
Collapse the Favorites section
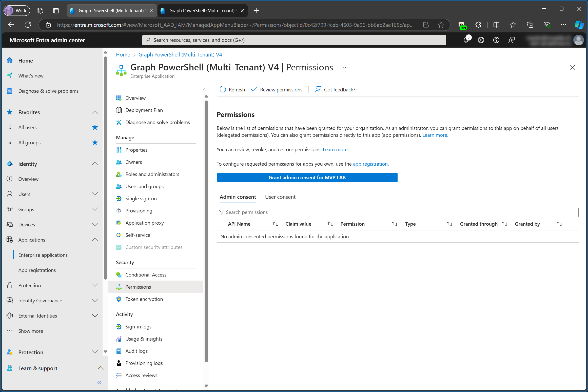click(x=95, y=112)
